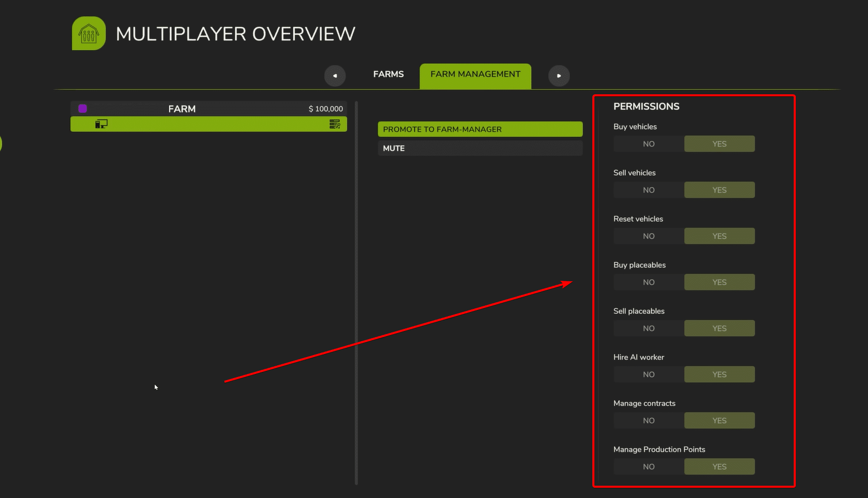Set Sell vehicles to YES
The image size is (868, 498).
click(x=719, y=190)
